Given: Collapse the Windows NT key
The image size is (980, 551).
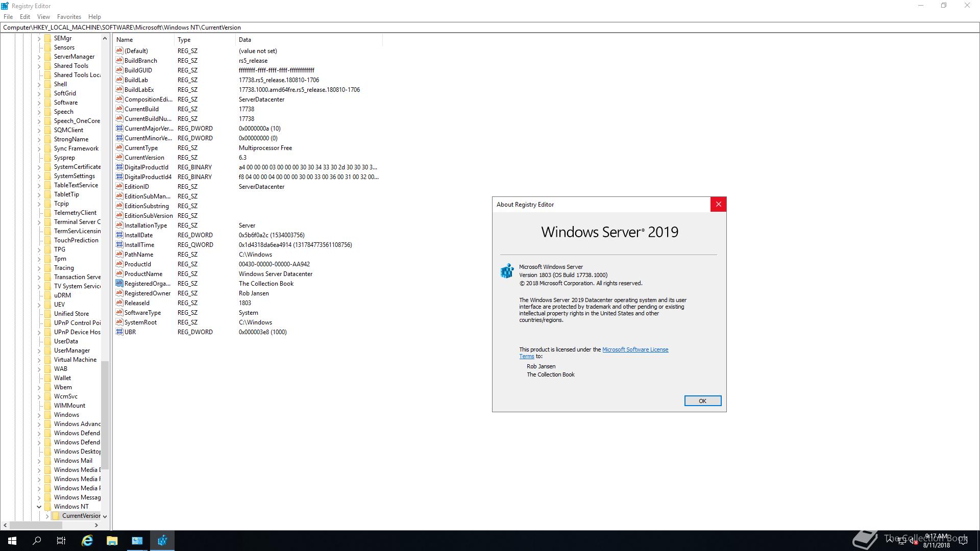Looking at the screenshot, I should pos(39,507).
